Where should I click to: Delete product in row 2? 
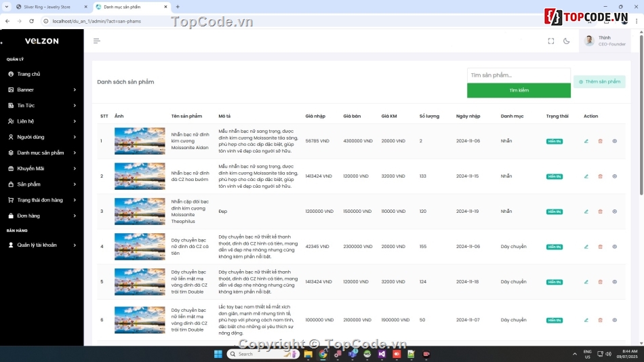(x=600, y=176)
